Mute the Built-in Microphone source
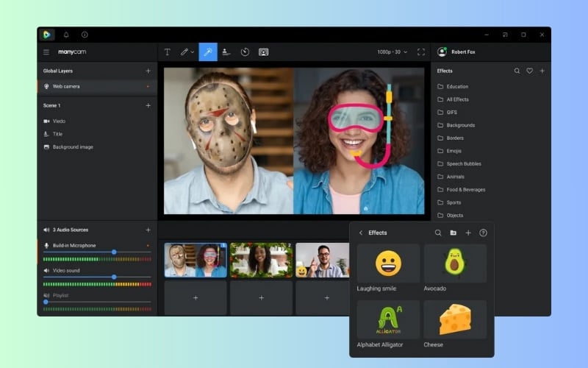Viewport: 588px width, 368px height. [46, 245]
